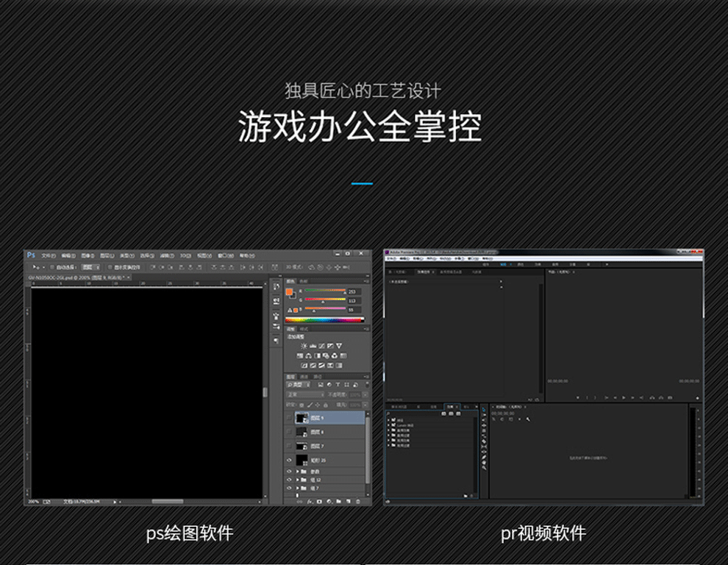Screen dimensions: 728x565
Task: Open the 填充 fill dropdown arrow
Action: (x=365, y=405)
